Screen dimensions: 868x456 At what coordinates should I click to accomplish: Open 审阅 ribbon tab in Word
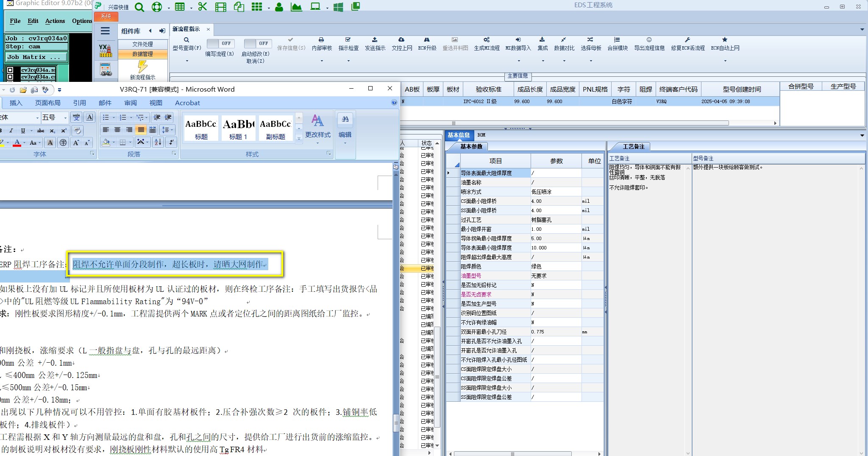click(x=131, y=103)
